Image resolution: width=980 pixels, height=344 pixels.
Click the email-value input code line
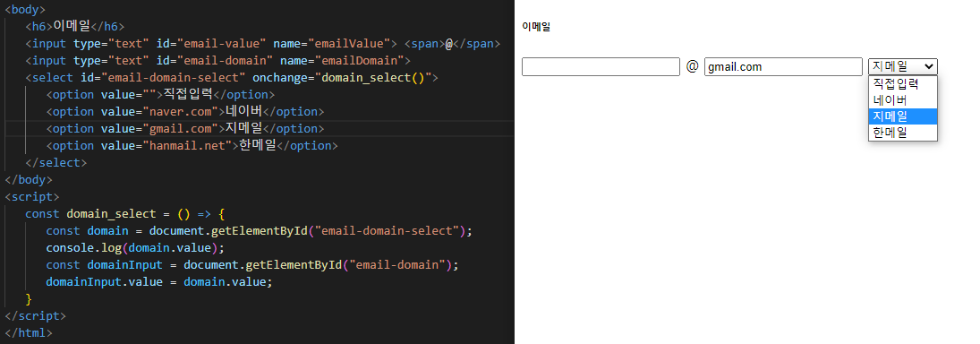[x=262, y=44]
